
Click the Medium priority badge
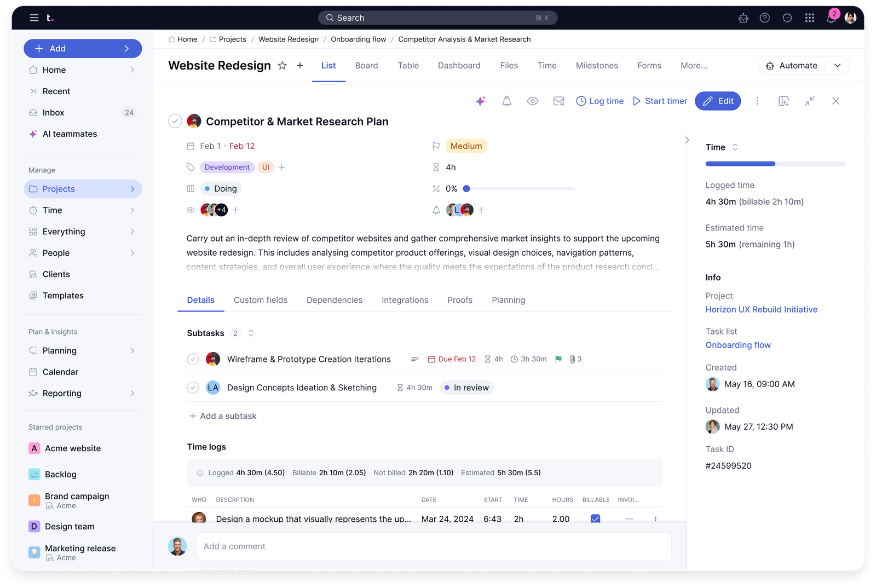466,146
